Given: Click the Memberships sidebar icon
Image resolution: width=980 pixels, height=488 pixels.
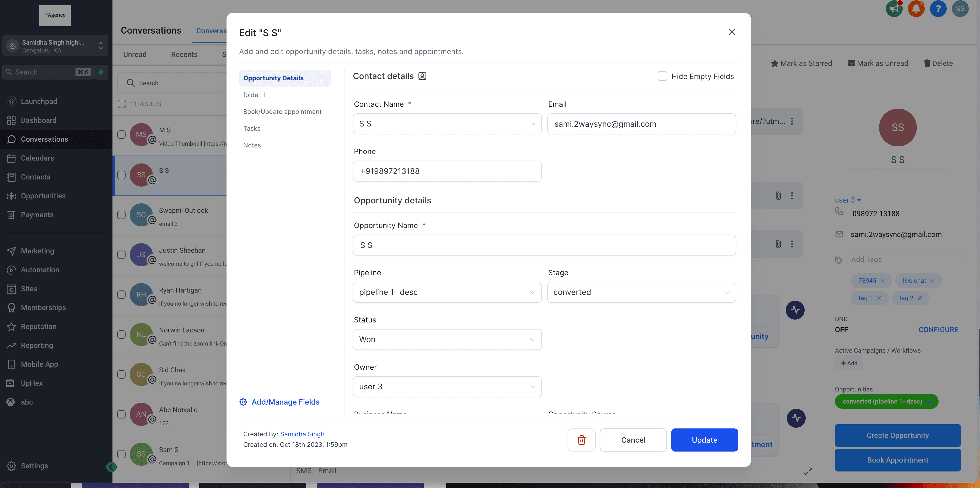Looking at the screenshot, I should [12, 307].
